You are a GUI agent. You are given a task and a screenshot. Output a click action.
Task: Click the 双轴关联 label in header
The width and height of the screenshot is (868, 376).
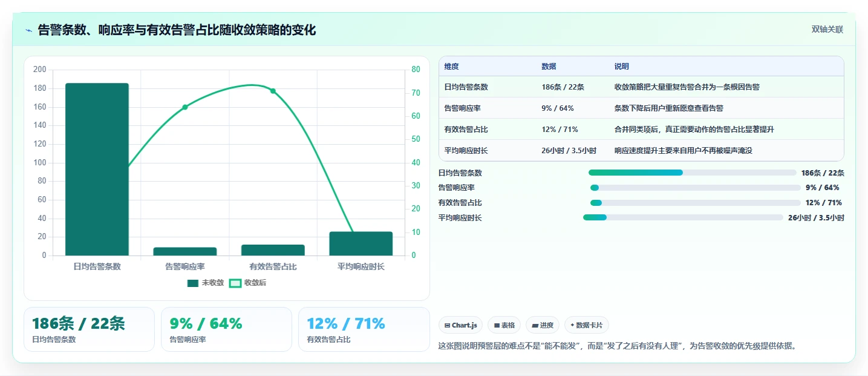[x=827, y=30]
